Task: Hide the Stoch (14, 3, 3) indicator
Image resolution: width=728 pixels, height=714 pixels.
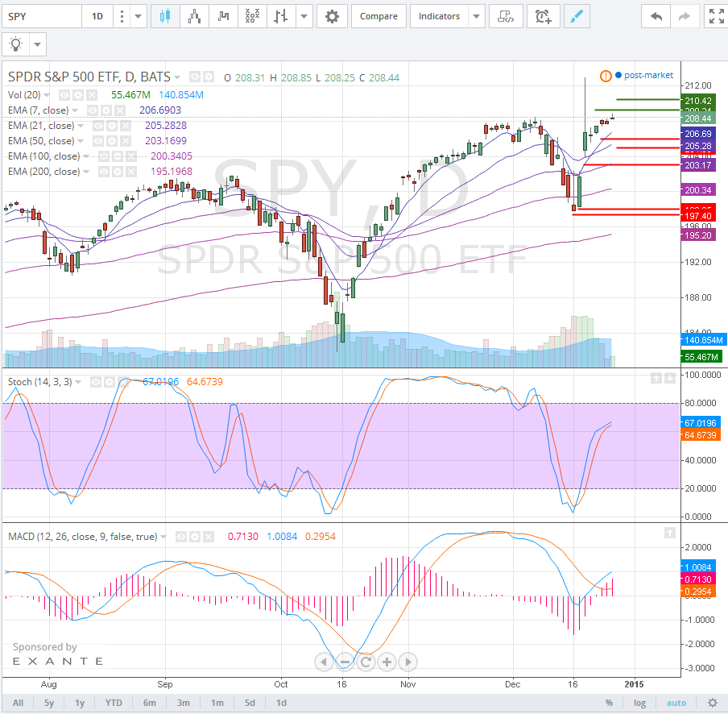Action: (95, 382)
